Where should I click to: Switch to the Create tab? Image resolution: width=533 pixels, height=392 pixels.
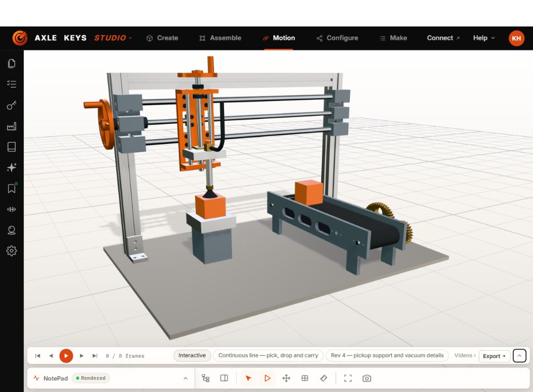tap(162, 38)
